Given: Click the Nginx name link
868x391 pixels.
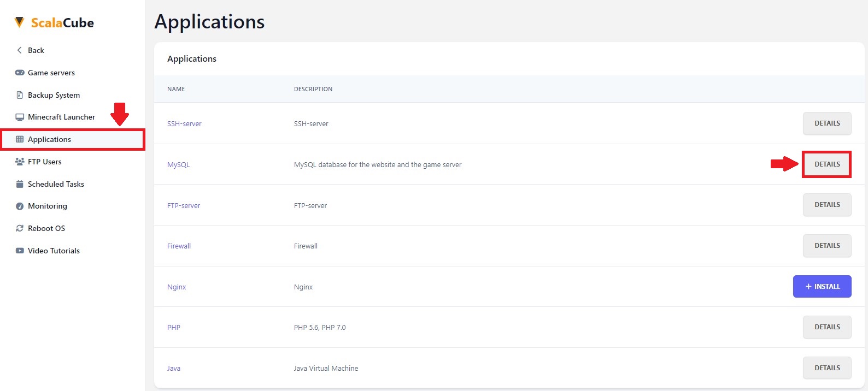Looking at the screenshot, I should 177,287.
